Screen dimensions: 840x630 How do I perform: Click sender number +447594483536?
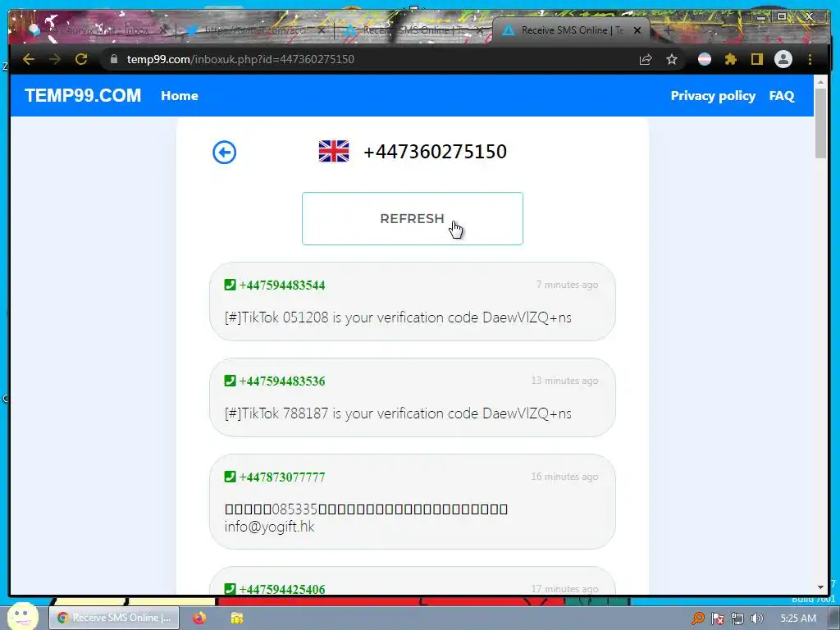point(282,381)
